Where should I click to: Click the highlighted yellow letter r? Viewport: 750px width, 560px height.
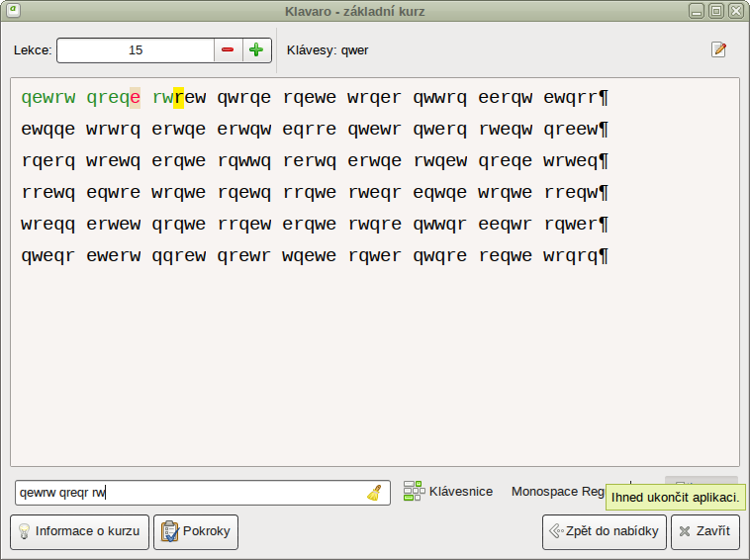pyautogui.click(x=179, y=98)
